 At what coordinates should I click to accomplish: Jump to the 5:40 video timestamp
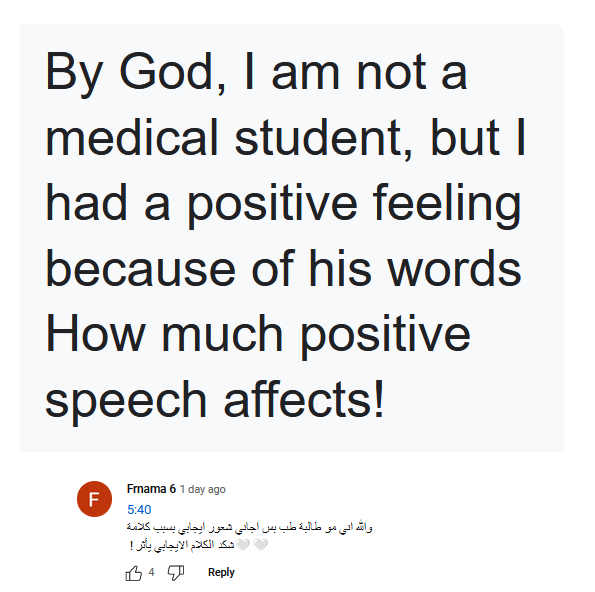pos(139,510)
